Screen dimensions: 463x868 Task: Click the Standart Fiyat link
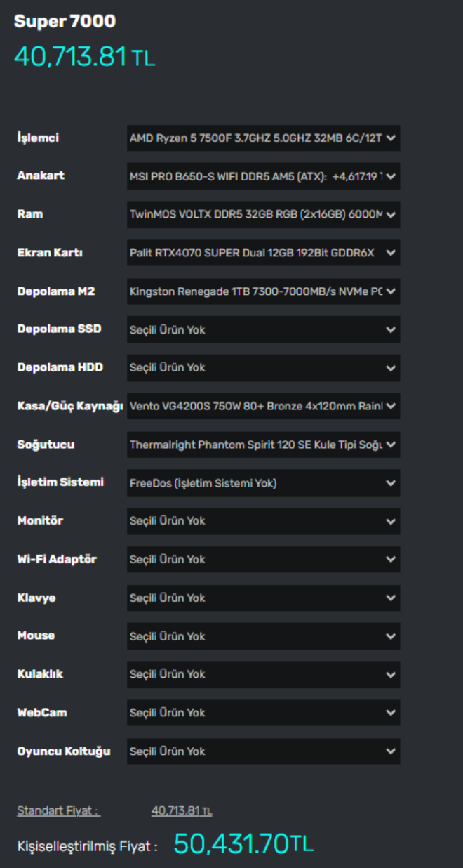point(58,811)
